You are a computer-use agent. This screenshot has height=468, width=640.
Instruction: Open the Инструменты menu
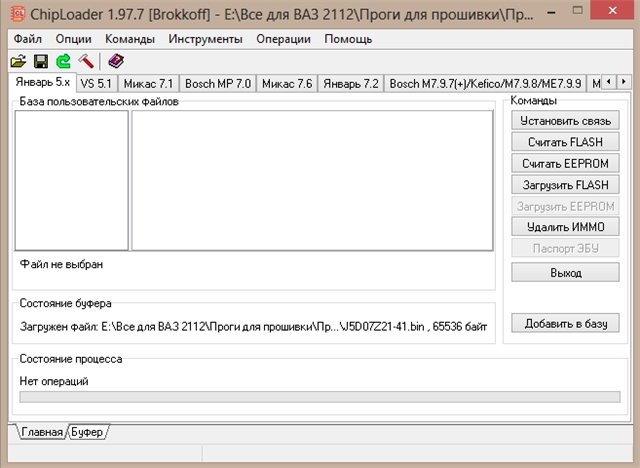click(x=205, y=39)
